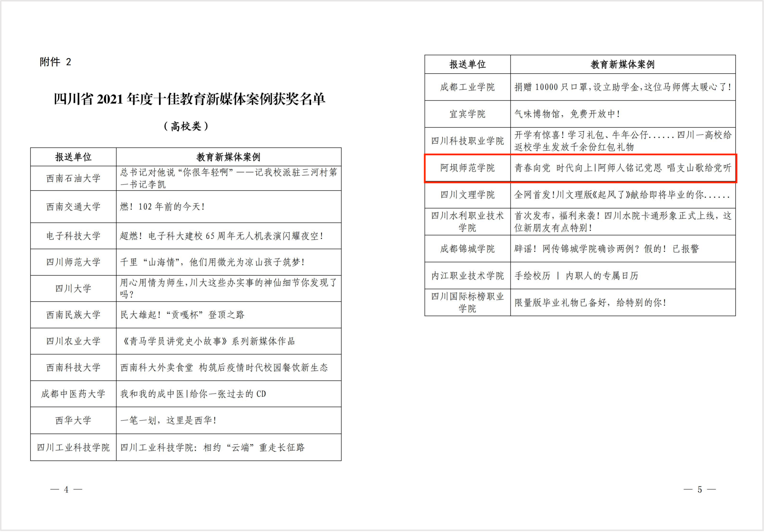Click the text '千里“山海情”,他们用微光为凉山孩子筑梦!'

click(213, 262)
